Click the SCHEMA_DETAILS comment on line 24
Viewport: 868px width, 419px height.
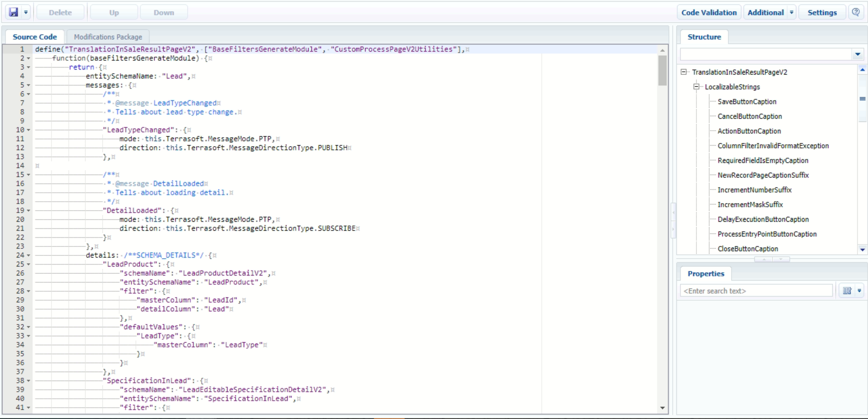pos(163,255)
